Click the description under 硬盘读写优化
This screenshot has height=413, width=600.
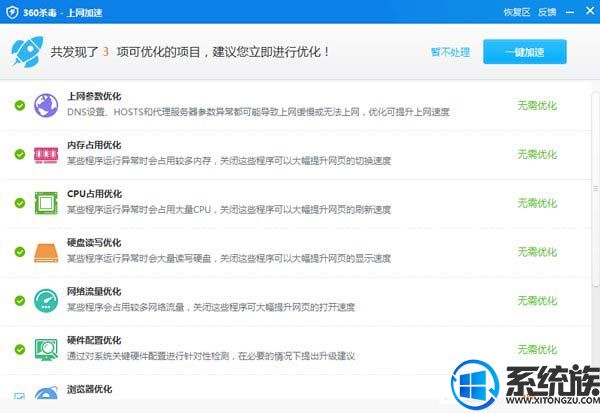coord(229,259)
